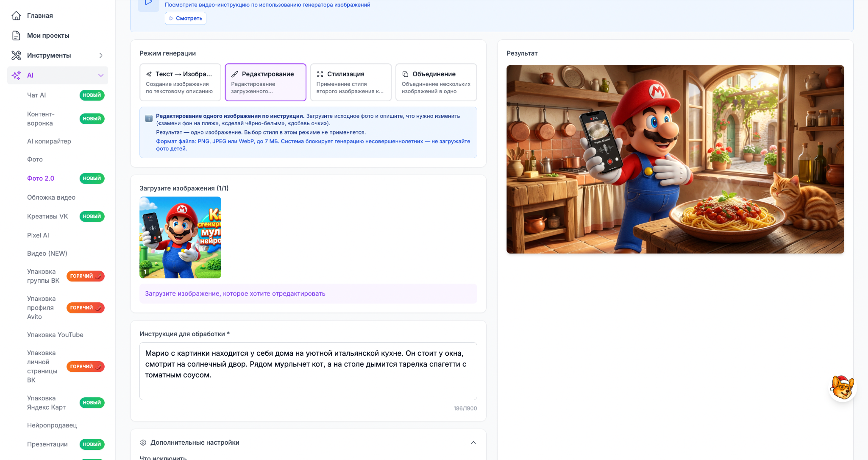
Task: Collapse Дополнительные настройки panel chevron
Action: tap(473, 443)
